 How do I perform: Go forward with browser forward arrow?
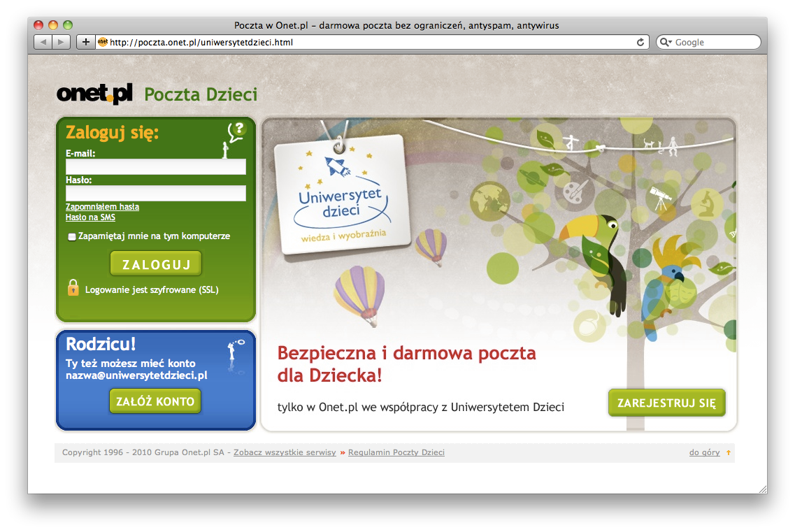62,42
